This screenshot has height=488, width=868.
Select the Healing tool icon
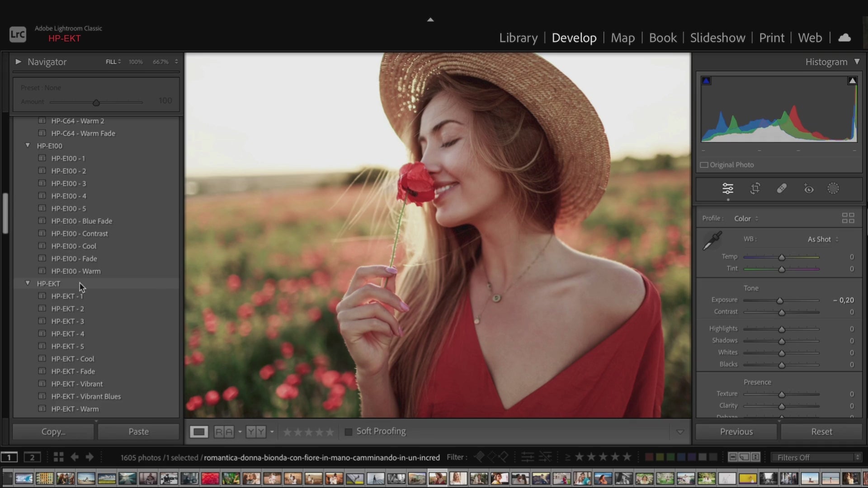782,188
